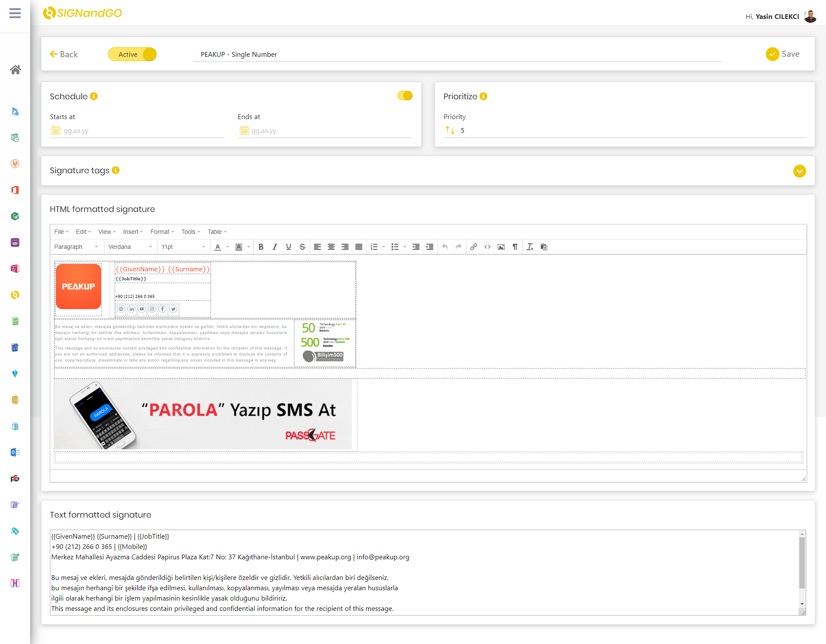Open the Paragraph style dropdown
Screen dimensions: 826x644
(x=76, y=247)
